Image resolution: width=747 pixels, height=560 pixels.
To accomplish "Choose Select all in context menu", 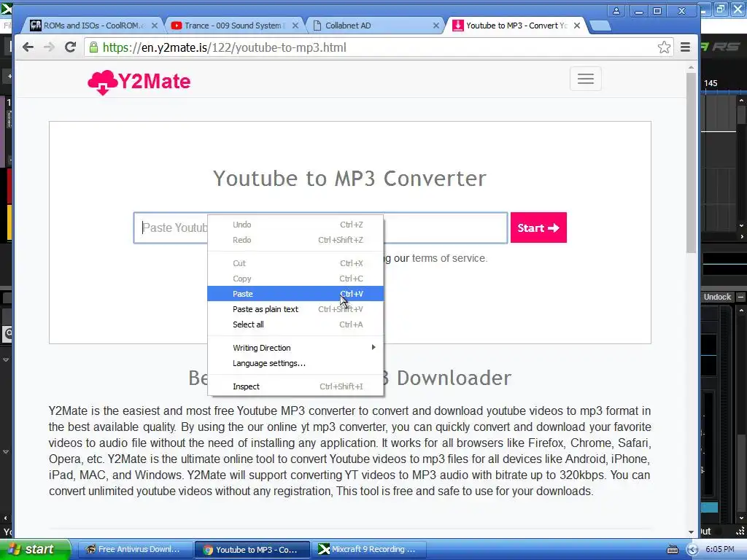I will click(x=295, y=324).
